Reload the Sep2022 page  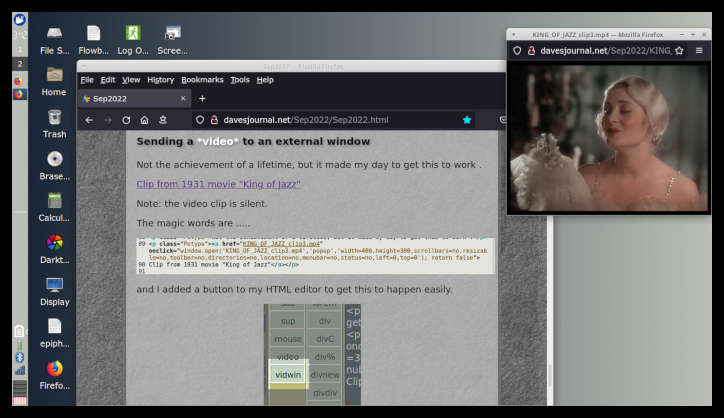click(x=126, y=120)
